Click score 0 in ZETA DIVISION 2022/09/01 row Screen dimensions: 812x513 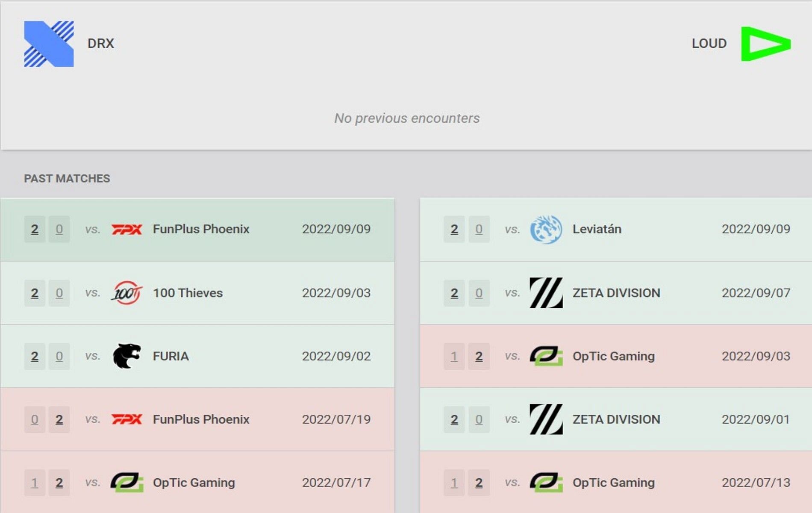click(x=479, y=419)
